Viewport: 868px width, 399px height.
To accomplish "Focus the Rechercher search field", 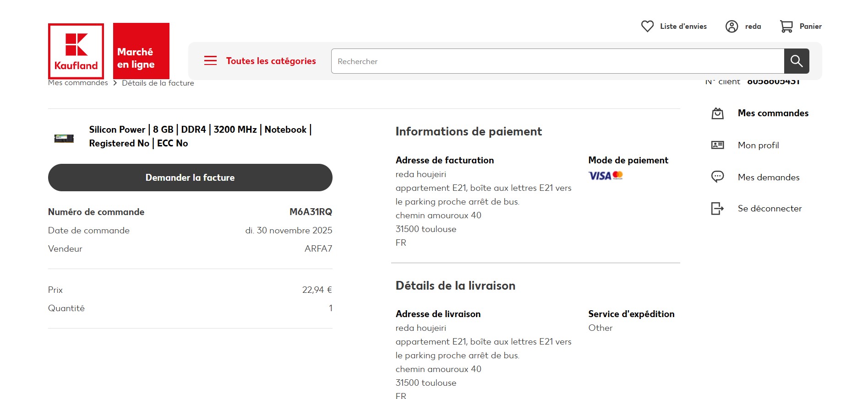I will click(x=557, y=61).
